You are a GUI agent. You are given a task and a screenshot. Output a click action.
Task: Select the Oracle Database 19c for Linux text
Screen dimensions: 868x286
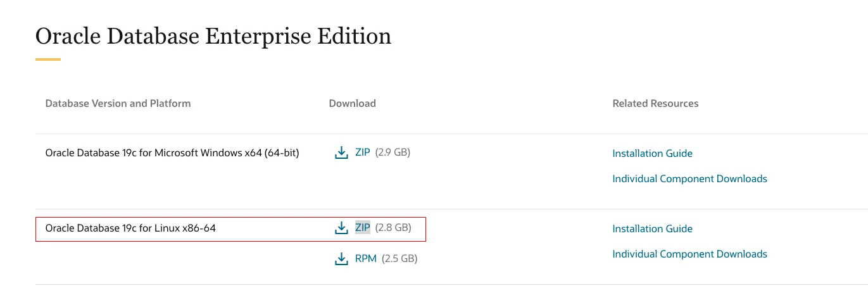point(130,228)
